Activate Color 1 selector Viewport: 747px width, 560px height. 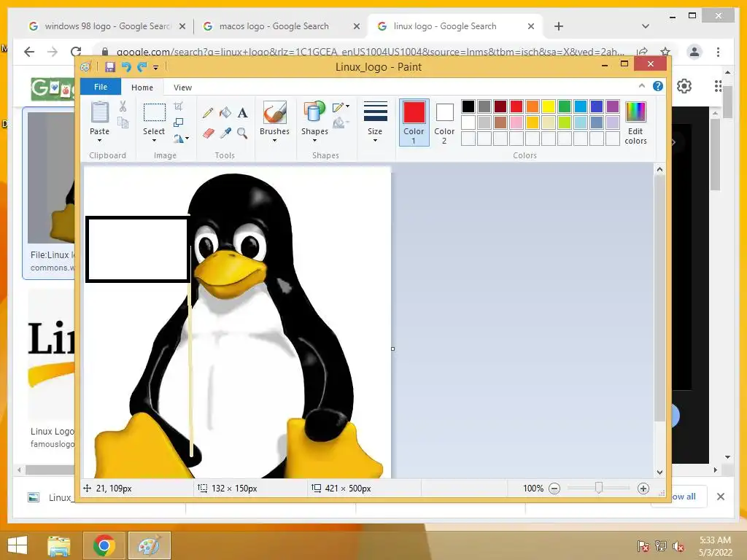click(414, 122)
